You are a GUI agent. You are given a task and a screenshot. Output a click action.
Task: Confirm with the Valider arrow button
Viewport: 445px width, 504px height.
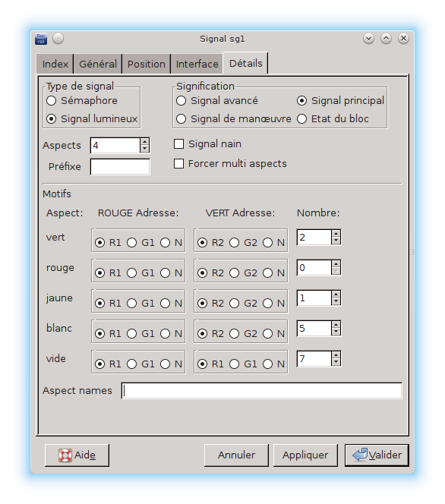click(377, 455)
